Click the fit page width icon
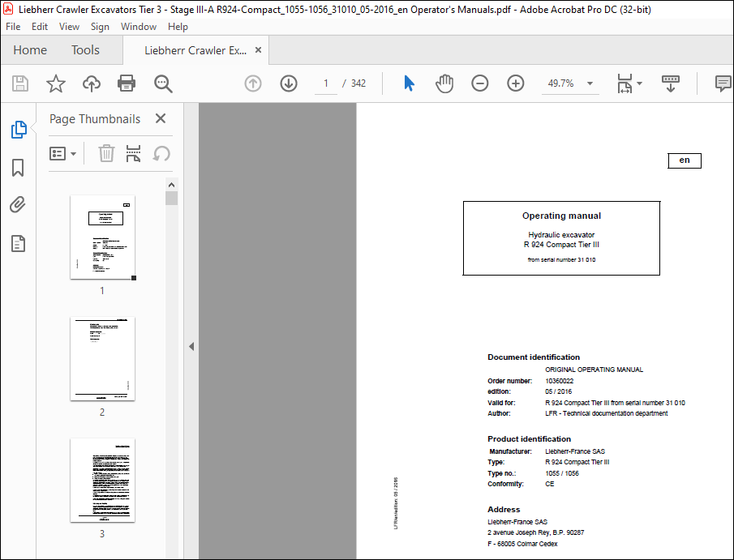This screenshot has height=560, width=734. (x=625, y=83)
